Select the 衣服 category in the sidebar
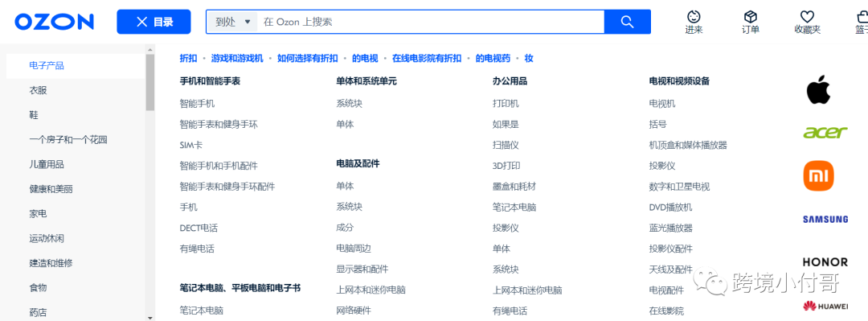 point(38,90)
